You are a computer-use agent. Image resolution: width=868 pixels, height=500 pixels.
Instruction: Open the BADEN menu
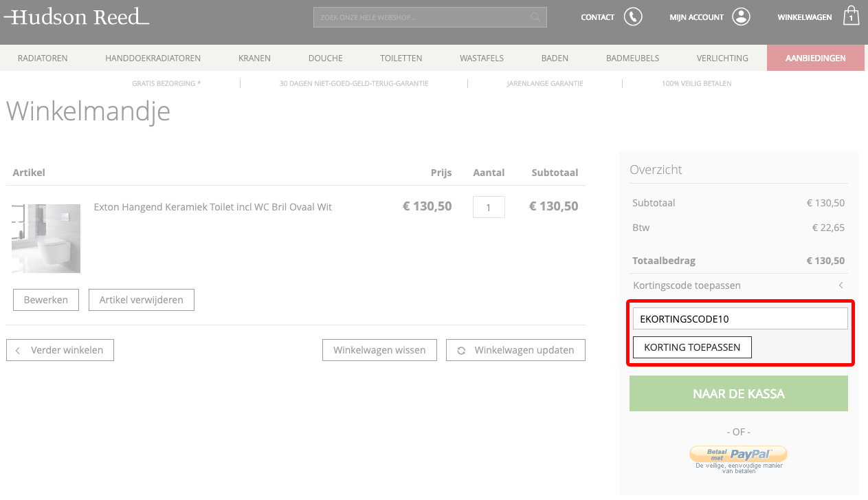tap(555, 58)
